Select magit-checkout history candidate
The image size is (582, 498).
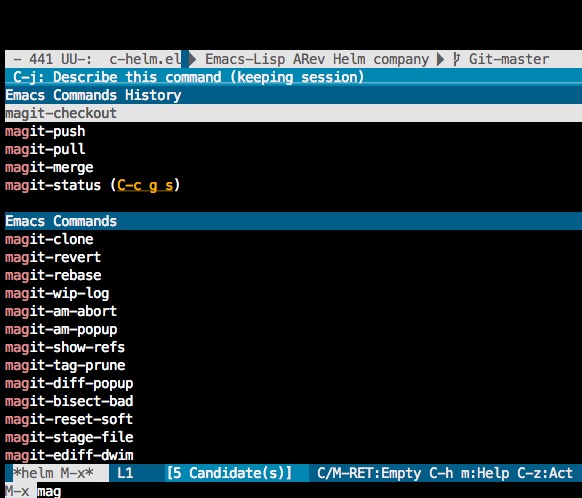(293, 113)
